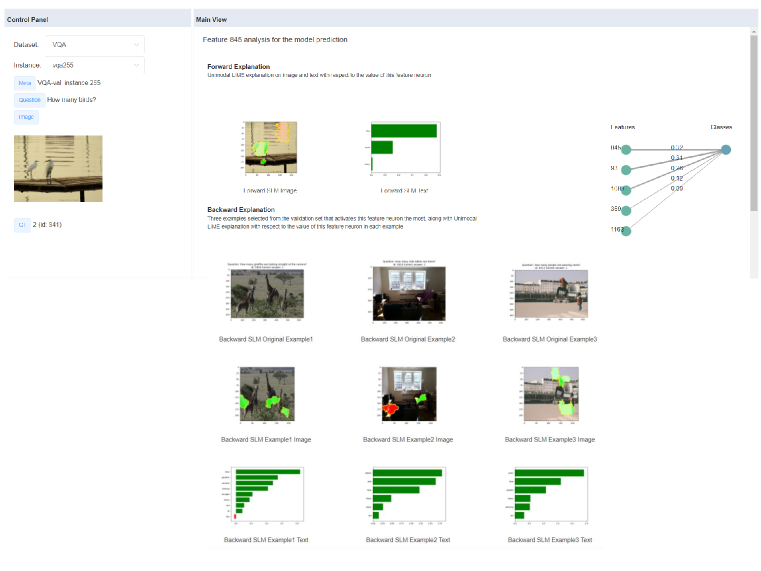This screenshot has width=761, height=571.
Task: Click the two birds input image
Action: tap(58, 169)
